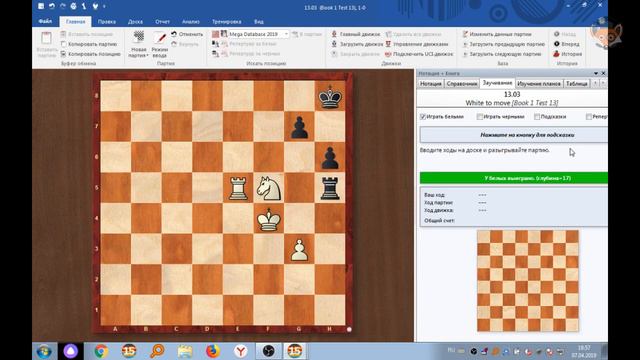Viewport: 640px width, 360px height.
Task: Click the Управление движками icon
Action: 388,44
